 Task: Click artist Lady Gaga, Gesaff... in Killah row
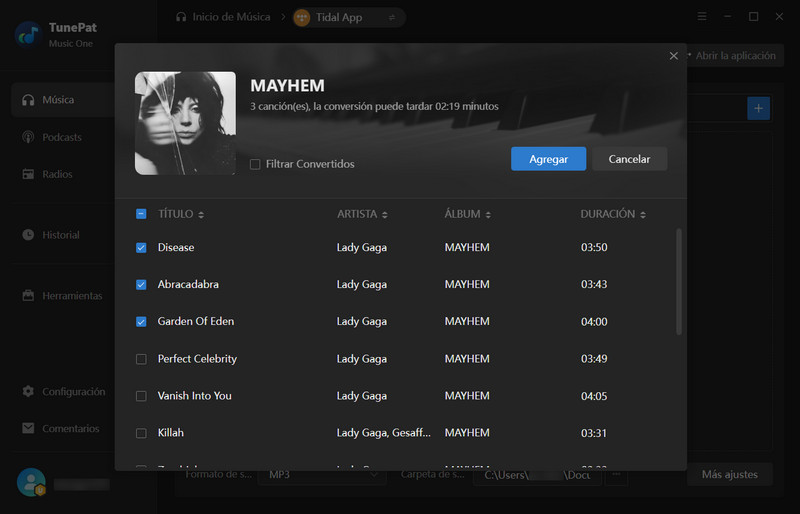coord(384,433)
